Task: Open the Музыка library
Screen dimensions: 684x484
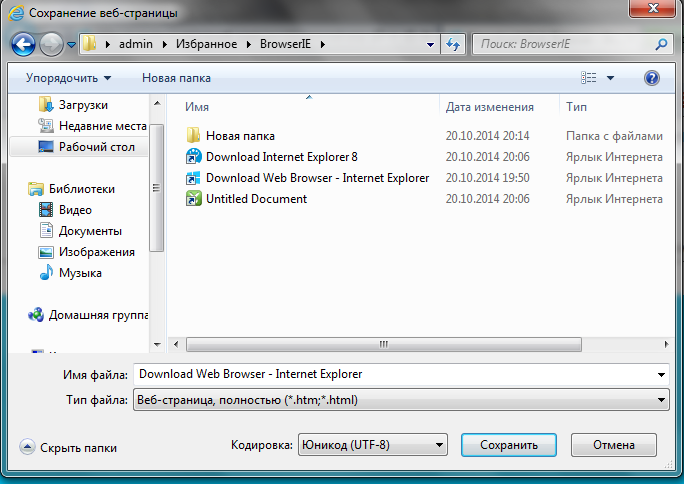Action: (x=80, y=273)
